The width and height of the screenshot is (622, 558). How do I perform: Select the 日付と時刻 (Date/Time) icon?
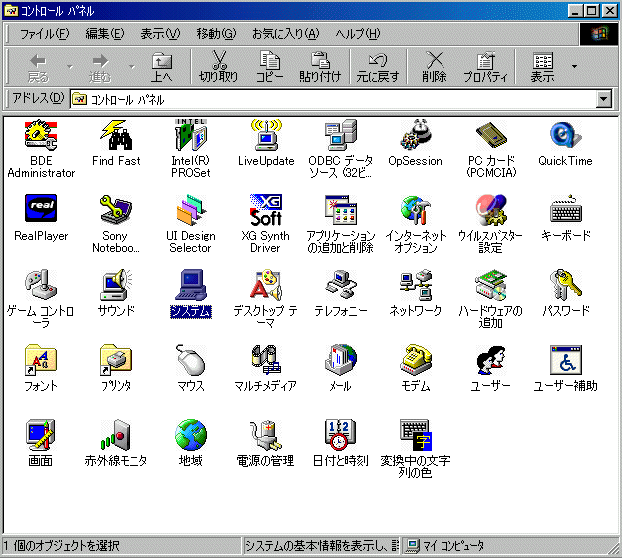coord(340,435)
